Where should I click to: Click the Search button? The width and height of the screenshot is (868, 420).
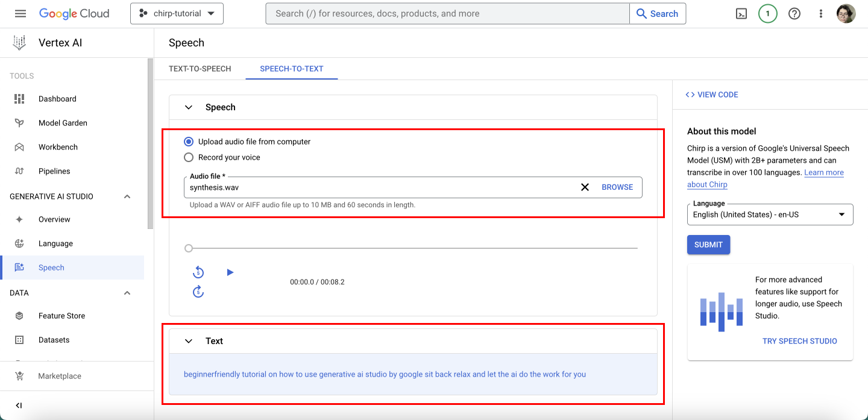(x=658, y=13)
